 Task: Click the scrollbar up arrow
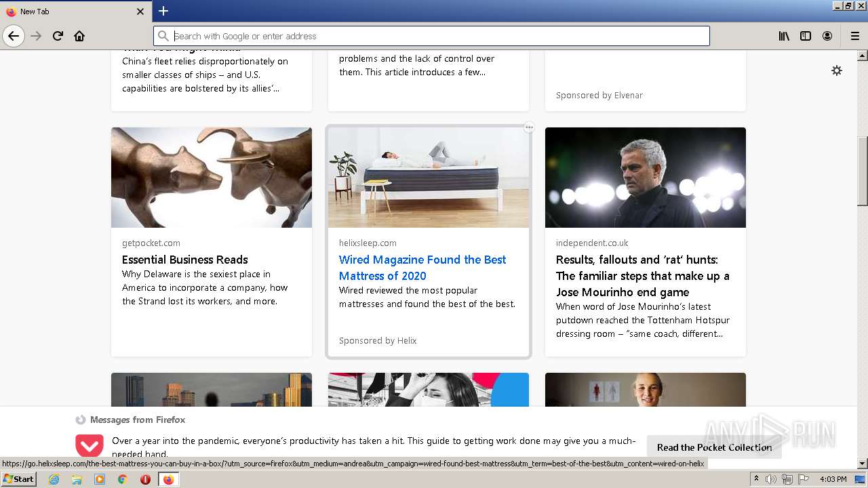click(x=863, y=55)
